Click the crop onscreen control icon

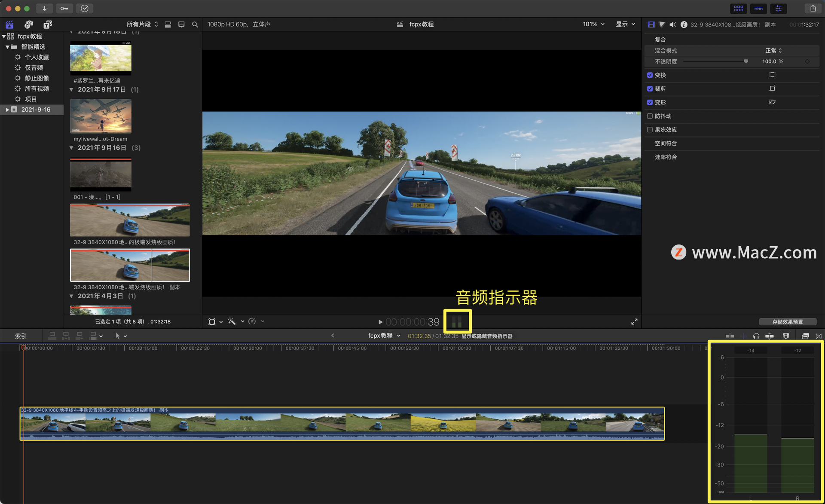772,89
